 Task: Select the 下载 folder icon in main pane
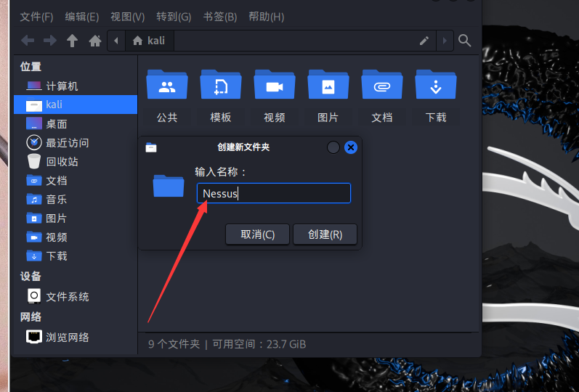[436, 85]
